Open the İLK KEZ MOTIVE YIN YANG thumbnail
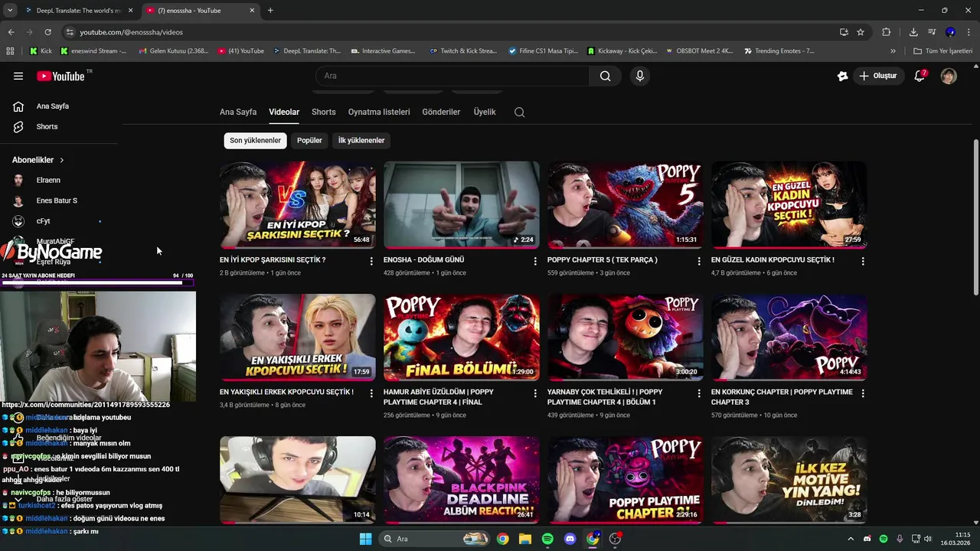 (x=789, y=479)
